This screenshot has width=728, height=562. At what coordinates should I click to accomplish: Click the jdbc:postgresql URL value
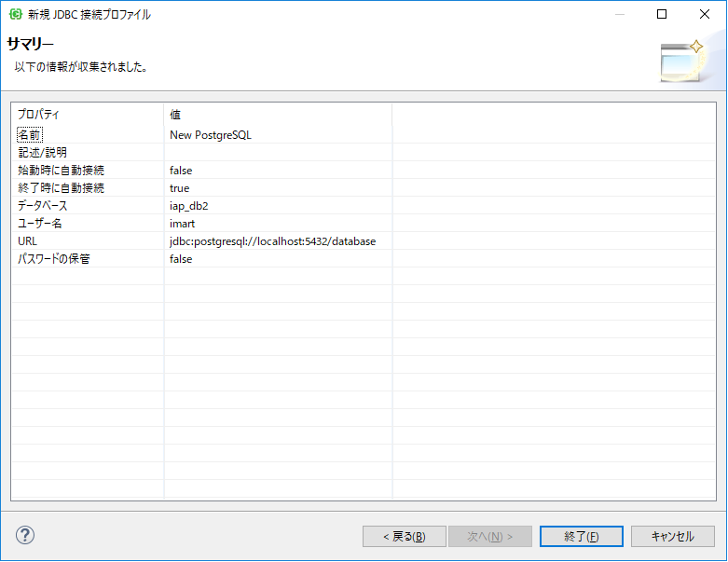point(272,241)
